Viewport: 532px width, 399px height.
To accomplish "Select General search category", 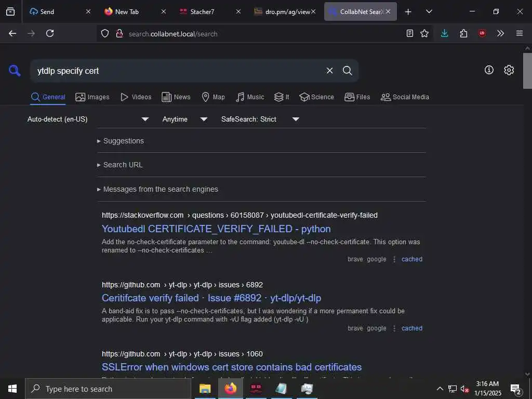I will pos(48,97).
